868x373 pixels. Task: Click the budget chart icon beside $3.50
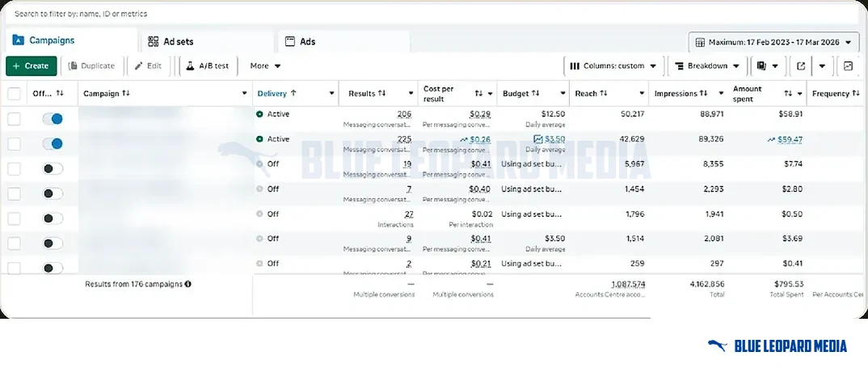point(538,139)
